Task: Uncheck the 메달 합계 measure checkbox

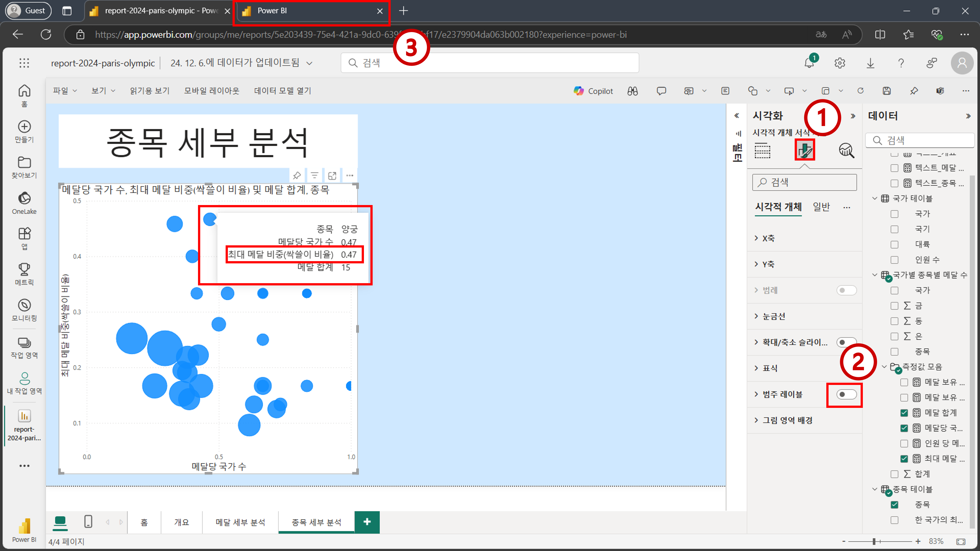Action: pyautogui.click(x=904, y=413)
